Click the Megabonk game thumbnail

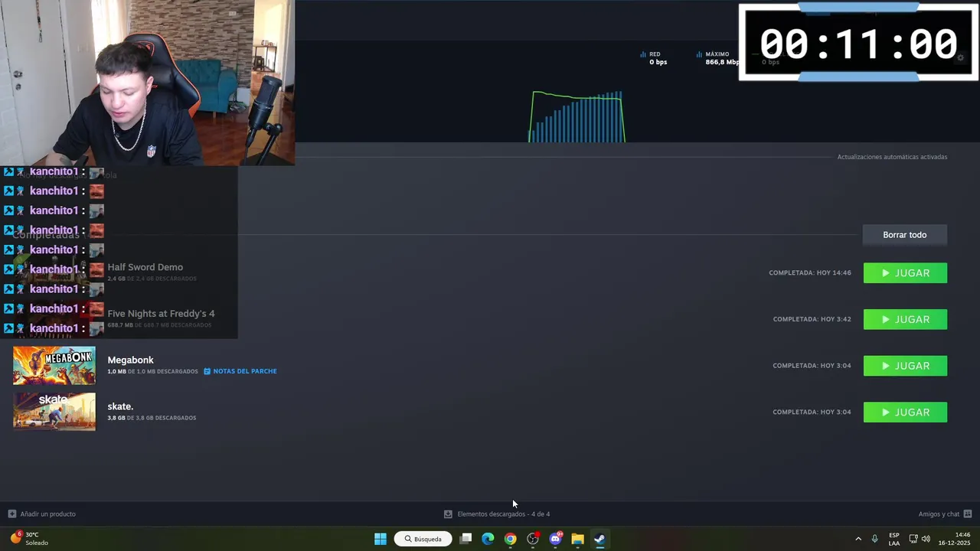pyautogui.click(x=54, y=365)
